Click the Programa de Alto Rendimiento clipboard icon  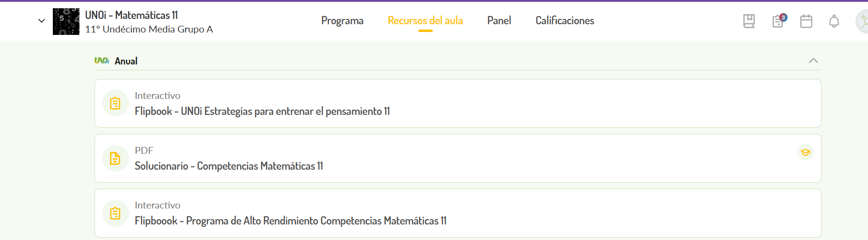[x=115, y=213]
